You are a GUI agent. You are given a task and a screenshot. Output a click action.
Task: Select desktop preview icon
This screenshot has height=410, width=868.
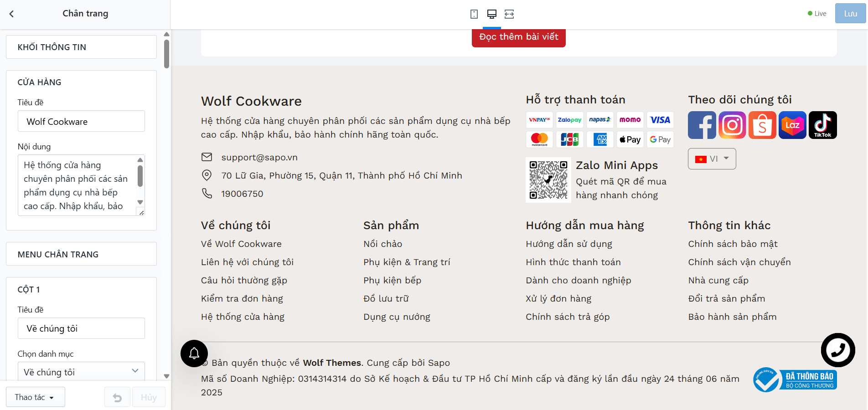click(492, 14)
